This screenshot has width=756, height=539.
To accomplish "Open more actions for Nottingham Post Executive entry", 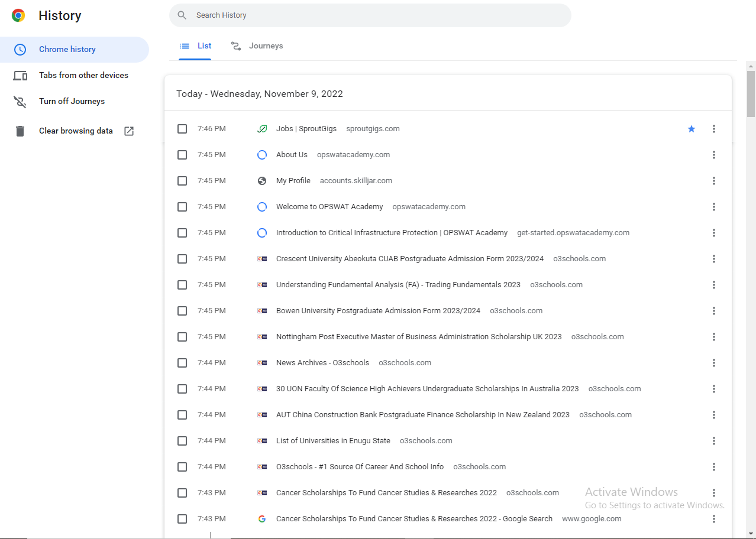I will tap(714, 337).
